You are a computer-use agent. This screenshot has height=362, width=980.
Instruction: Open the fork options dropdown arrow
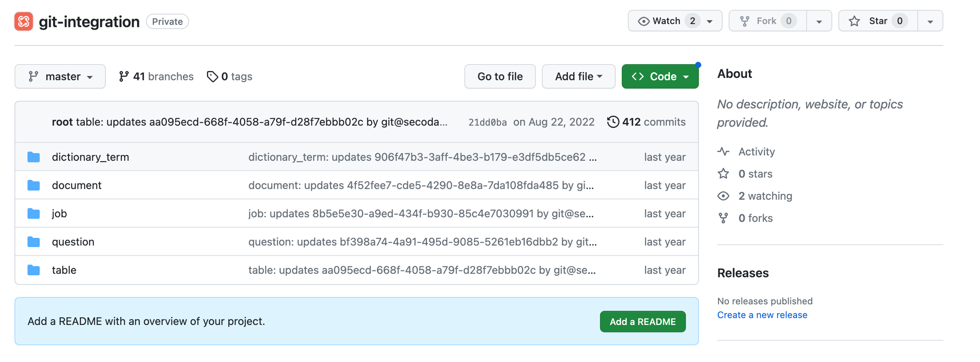[819, 21]
